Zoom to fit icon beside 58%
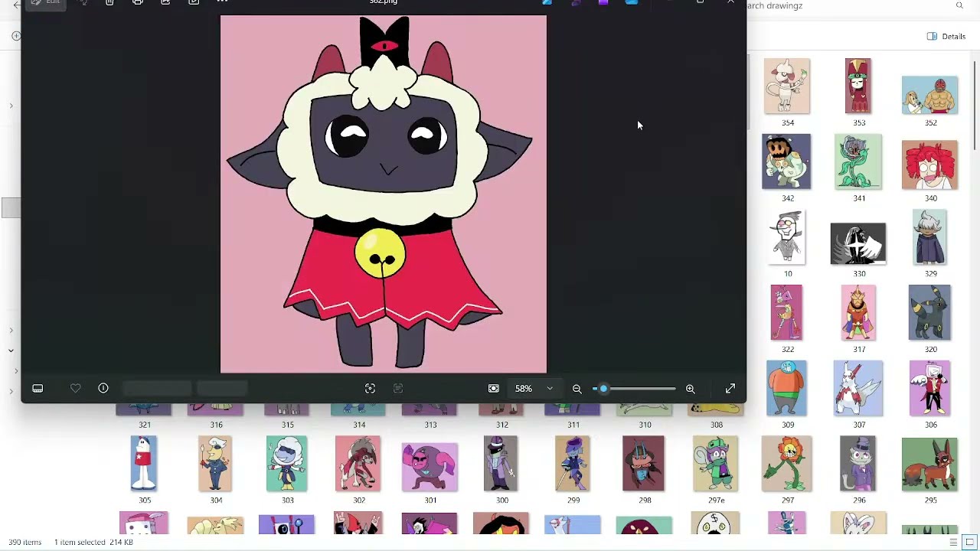 pyautogui.click(x=494, y=389)
